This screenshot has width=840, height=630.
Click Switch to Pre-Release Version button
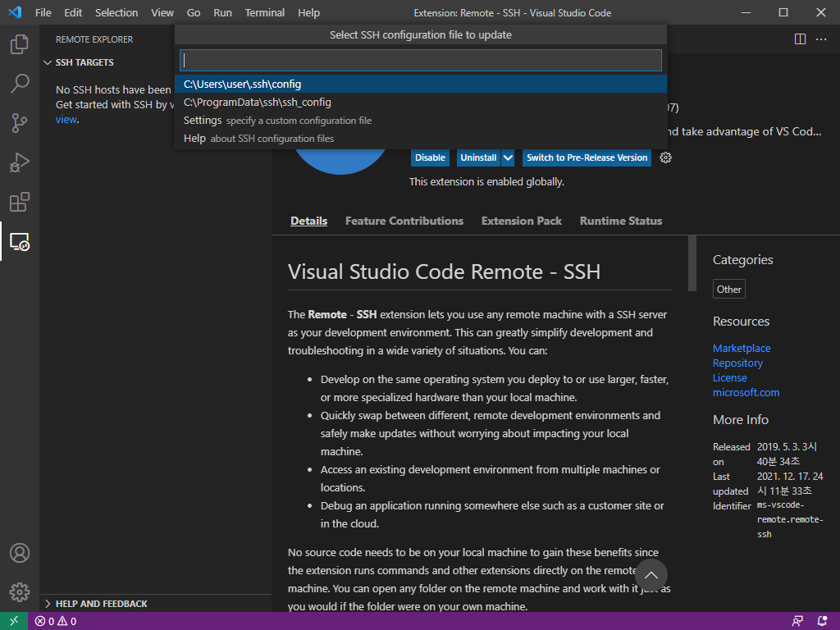[x=587, y=157]
